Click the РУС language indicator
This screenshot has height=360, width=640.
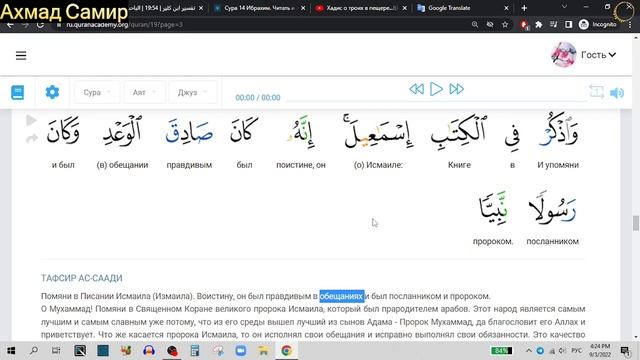(x=576, y=351)
